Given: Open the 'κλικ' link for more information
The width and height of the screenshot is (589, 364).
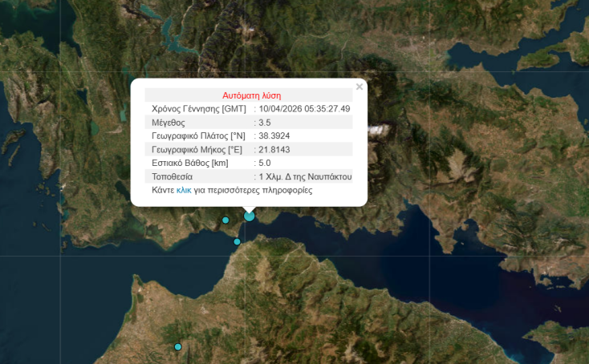Looking at the screenshot, I should 184,190.
